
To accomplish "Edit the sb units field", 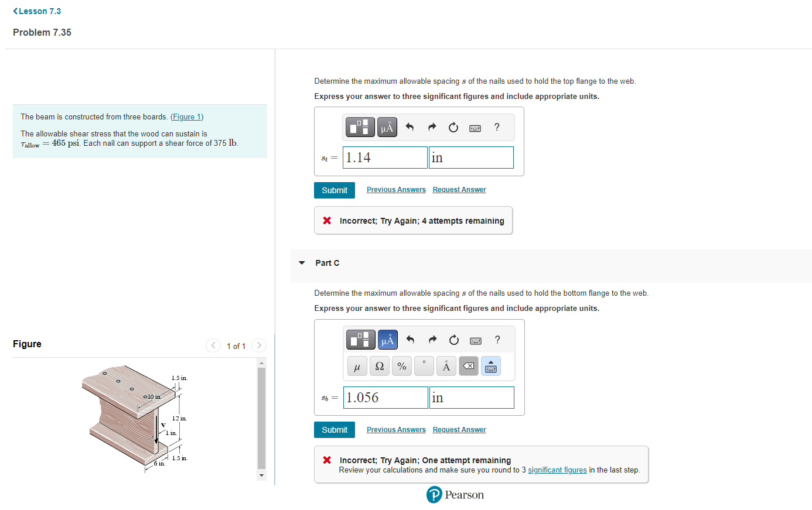I will (x=472, y=398).
